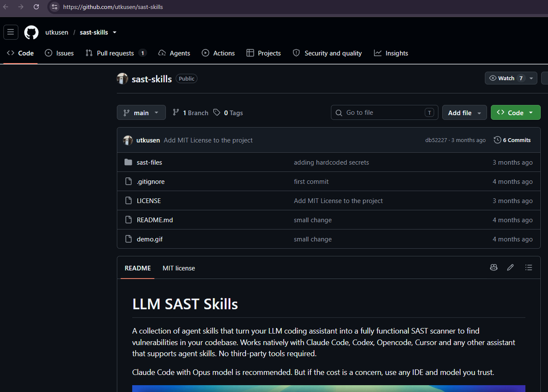The image size is (548, 392).
Task: Click '3 months ago' on sast-files row
Action: tap(512, 162)
